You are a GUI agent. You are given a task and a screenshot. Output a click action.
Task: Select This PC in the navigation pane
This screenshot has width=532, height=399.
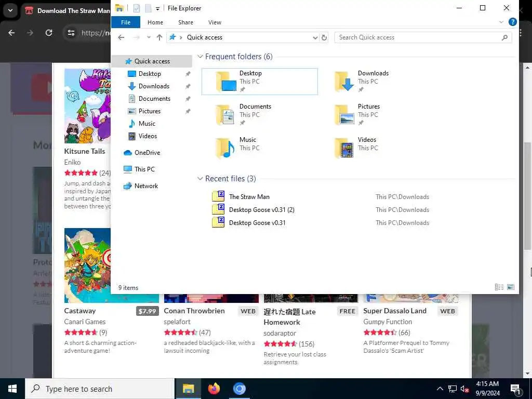tap(144, 169)
